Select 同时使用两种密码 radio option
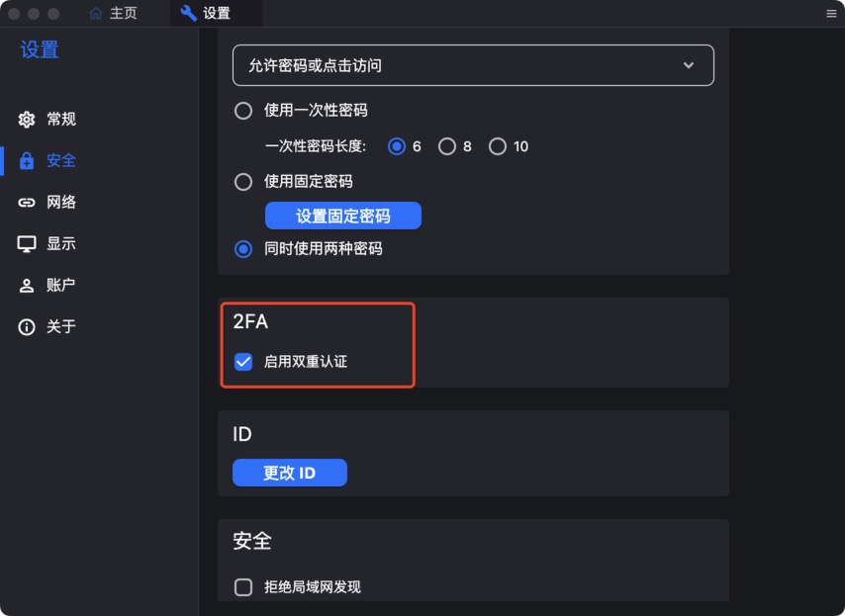845x616 pixels. pyautogui.click(x=243, y=249)
